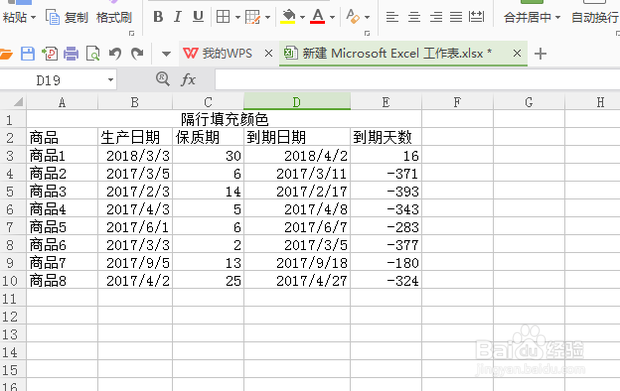The image size is (620, 391).
Task: Redo the last action
Action: [x=137, y=53]
